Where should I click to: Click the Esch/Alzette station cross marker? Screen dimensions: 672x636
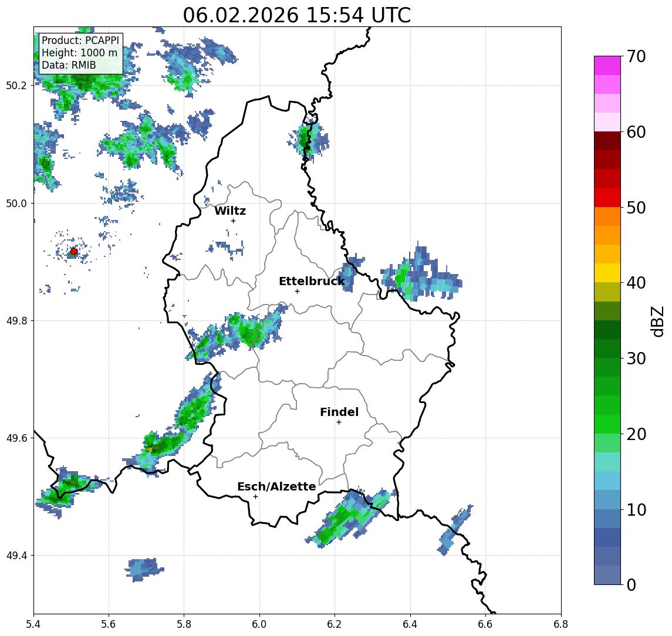(x=255, y=497)
